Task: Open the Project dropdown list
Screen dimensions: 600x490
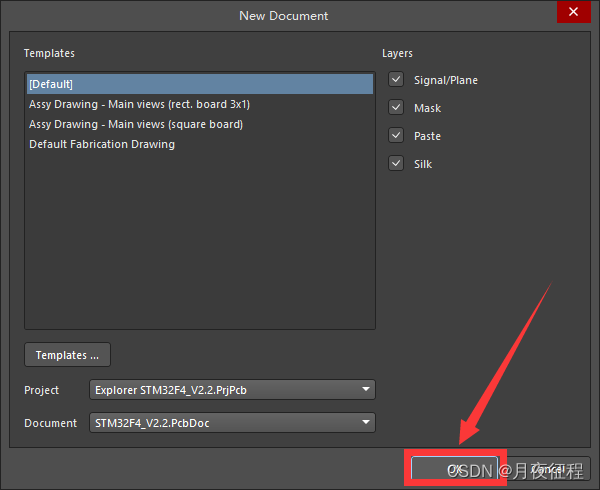Action: click(x=232, y=390)
